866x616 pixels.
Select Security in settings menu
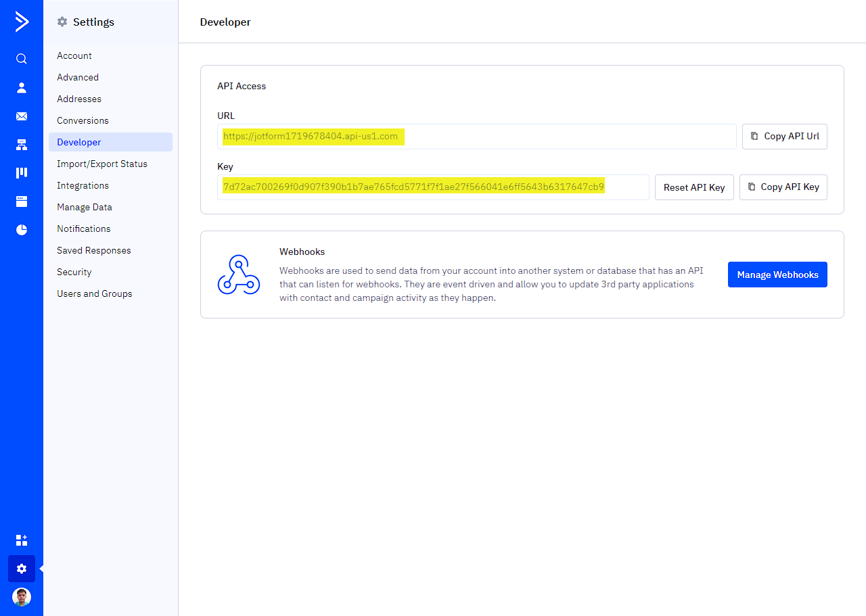coord(74,272)
